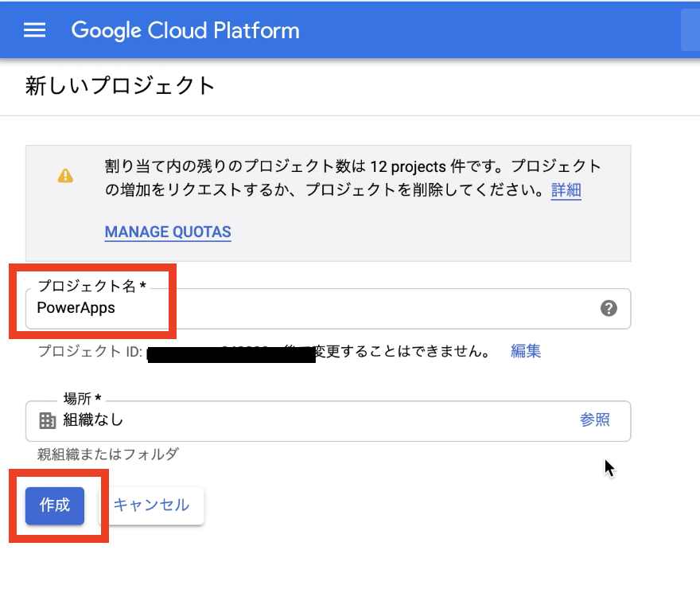Viewport: 700px width, 597px height.
Task: Click the 親組織またはフォルダ helper text
Action: (107, 455)
